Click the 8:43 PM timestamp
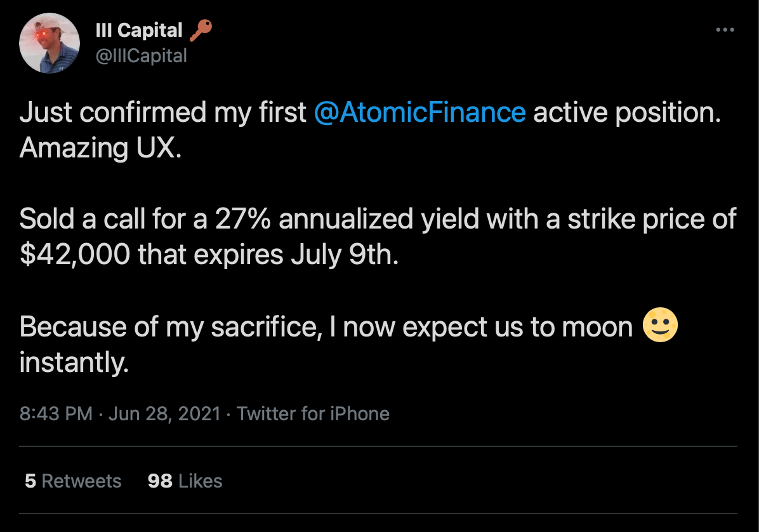 point(56,414)
